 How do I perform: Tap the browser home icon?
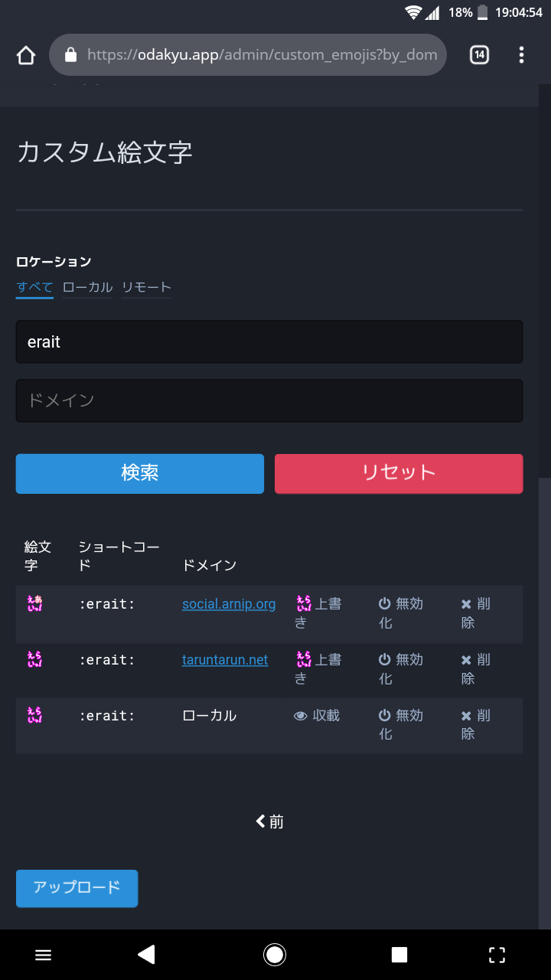[x=26, y=55]
